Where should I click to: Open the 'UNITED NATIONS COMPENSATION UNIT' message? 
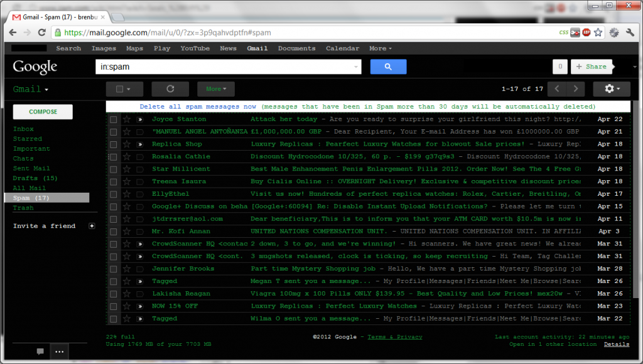[319, 232]
